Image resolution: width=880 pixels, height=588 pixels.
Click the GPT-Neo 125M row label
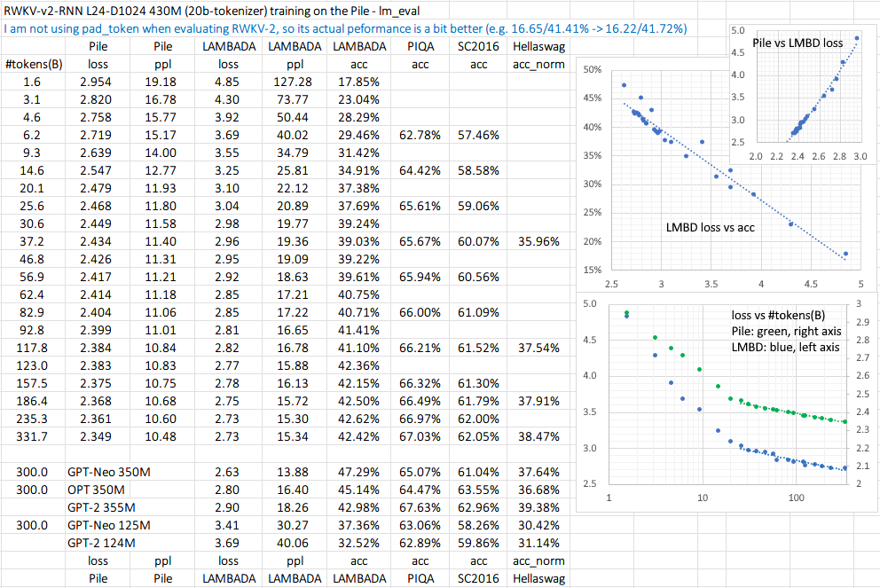tap(108, 525)
